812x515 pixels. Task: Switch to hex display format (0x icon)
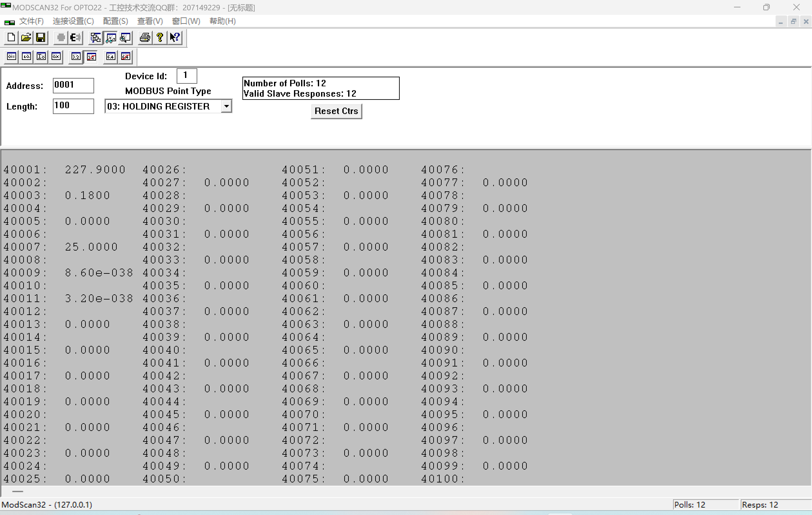point(56,57)
